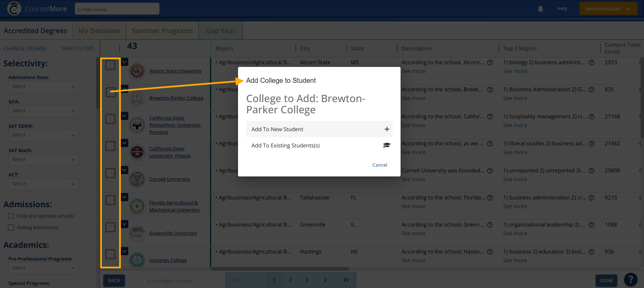
Task: Open Pre-Professional Programs dropdown
Action: coord(43,268)
